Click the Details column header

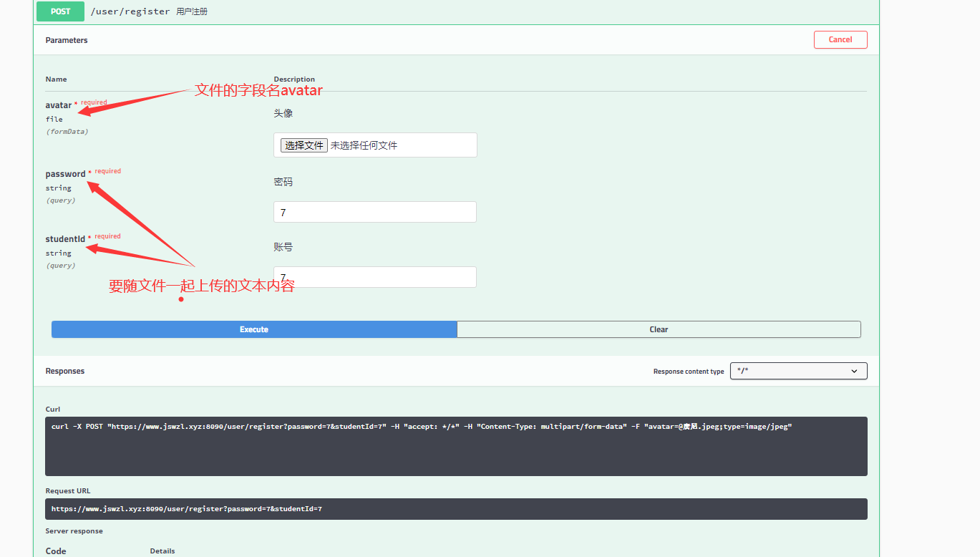[x=162, y=551]
